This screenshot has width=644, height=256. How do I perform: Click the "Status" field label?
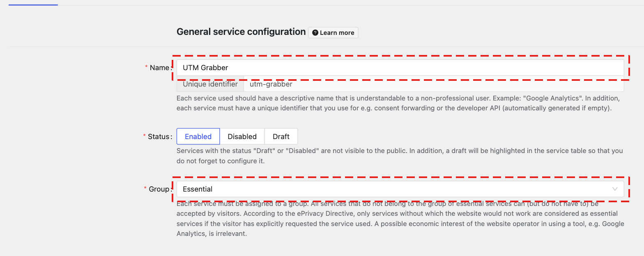(x=159, y=137)
